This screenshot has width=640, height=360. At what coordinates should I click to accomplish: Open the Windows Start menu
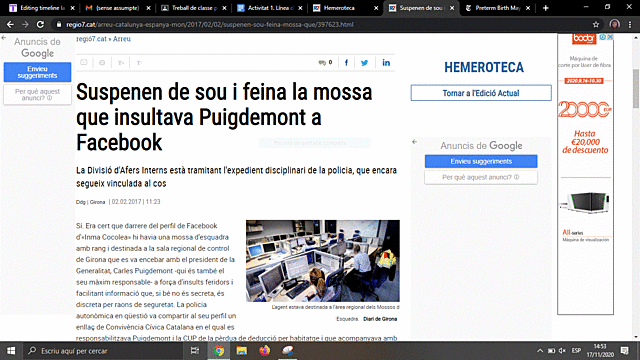click(x=11, y=351)
